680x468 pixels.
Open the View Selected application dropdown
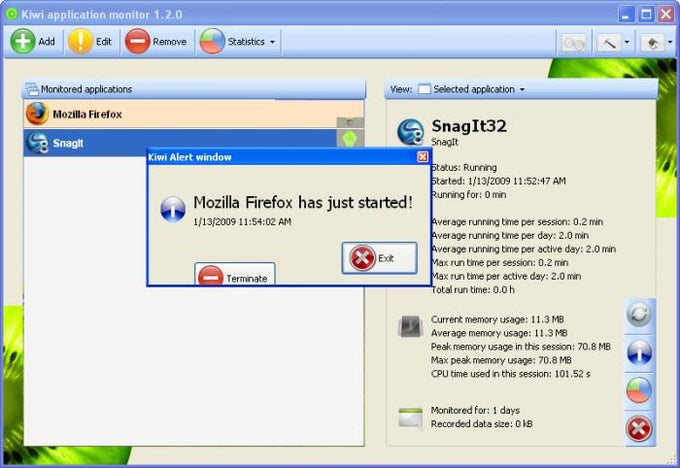pyautogui.click(x=521, y=89)
